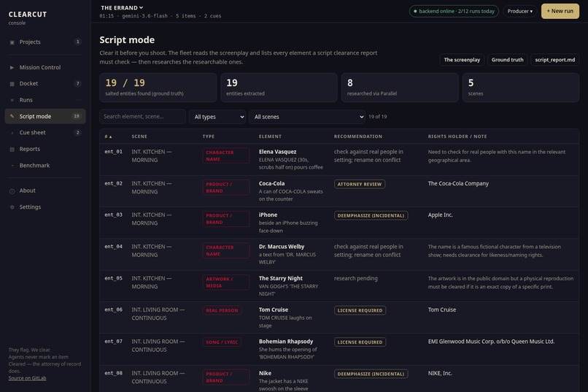The width and height of the screenshot is (588, 392).
Task: Open the Docket section
Action: pyautogui.click(x=45, y=84)
